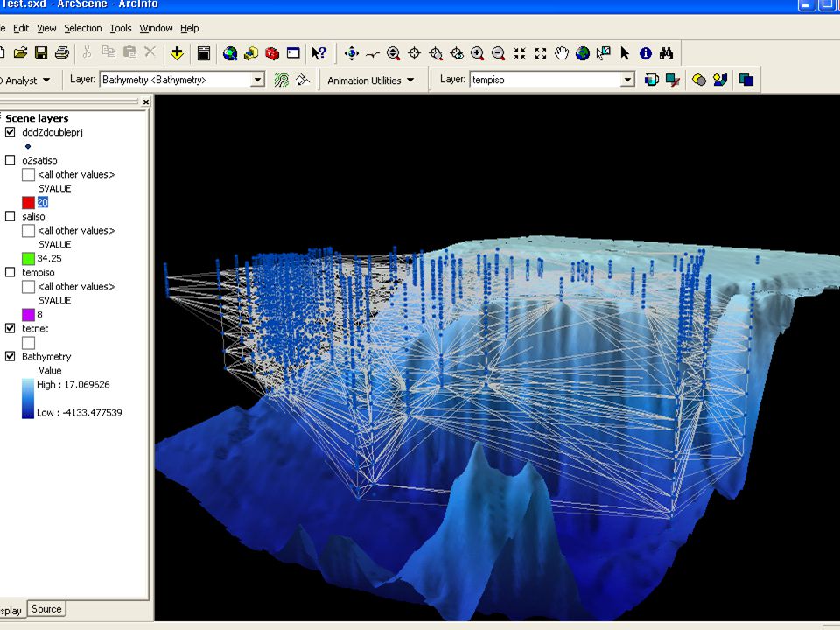Print the scene using the printer icon

[x=62, y=52]
